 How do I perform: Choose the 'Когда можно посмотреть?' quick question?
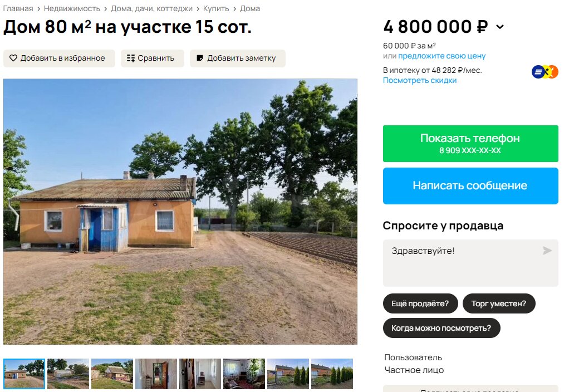click(x=442, y=328)
